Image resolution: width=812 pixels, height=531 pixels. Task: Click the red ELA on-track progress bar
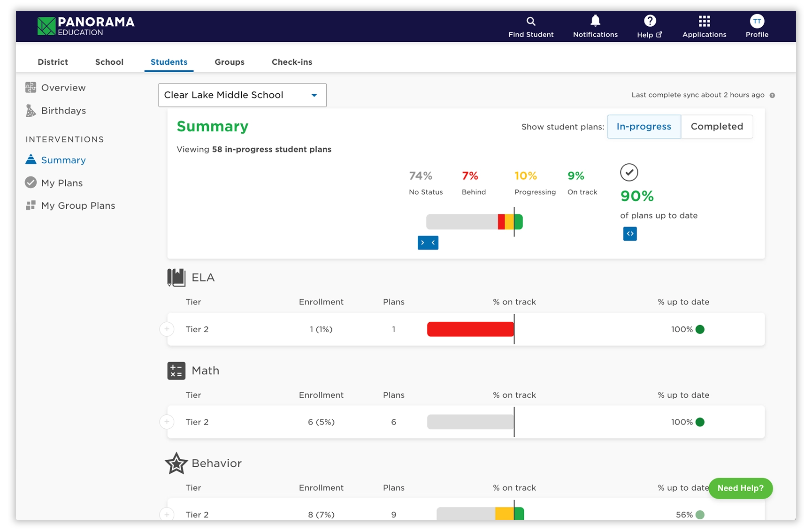pyautogui.click(x=470, y=329)
